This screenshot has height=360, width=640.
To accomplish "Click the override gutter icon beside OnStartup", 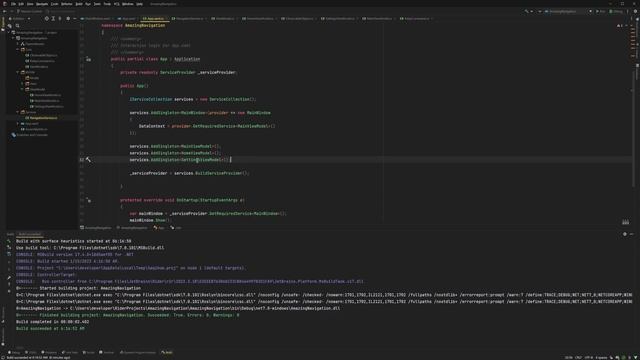I will coord(89,200).
